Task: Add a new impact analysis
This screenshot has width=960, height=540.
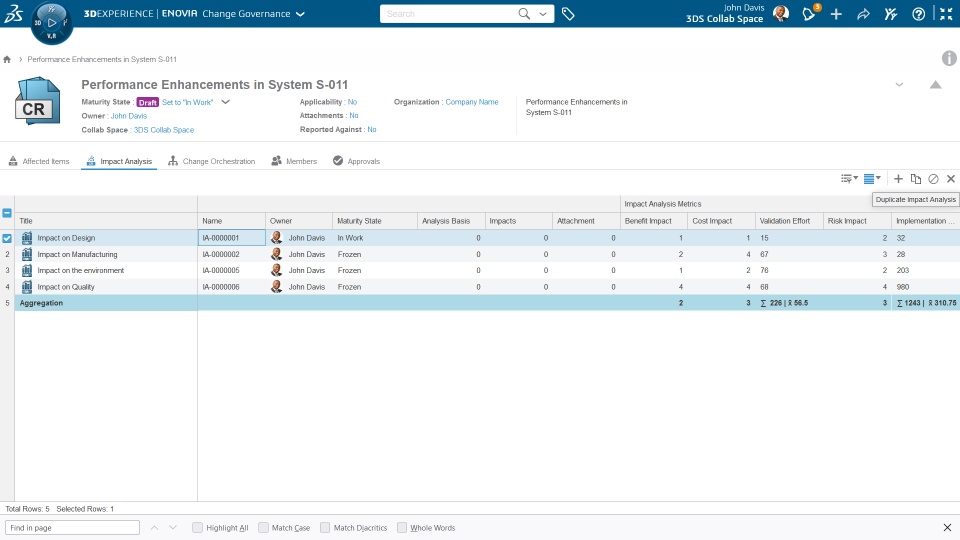Action: 898,179
